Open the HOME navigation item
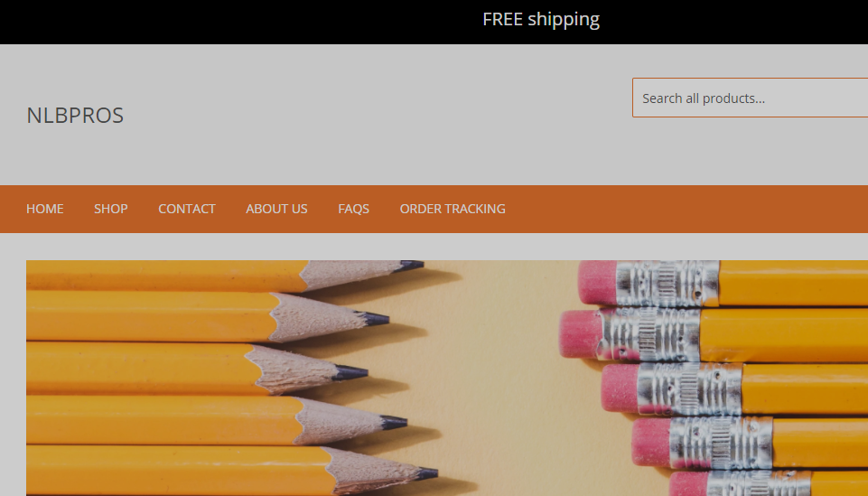The width and height of the screenshot is (868, 496). pos(45,209)
